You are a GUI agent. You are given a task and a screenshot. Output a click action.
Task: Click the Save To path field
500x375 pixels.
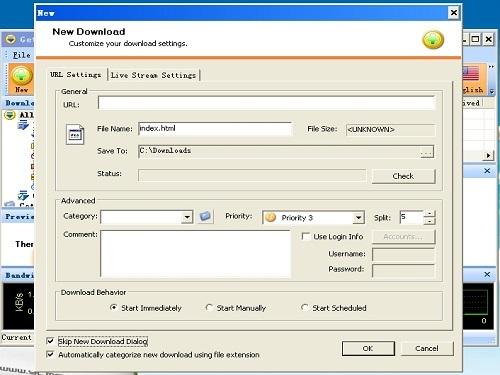click(x=279, y=151)
